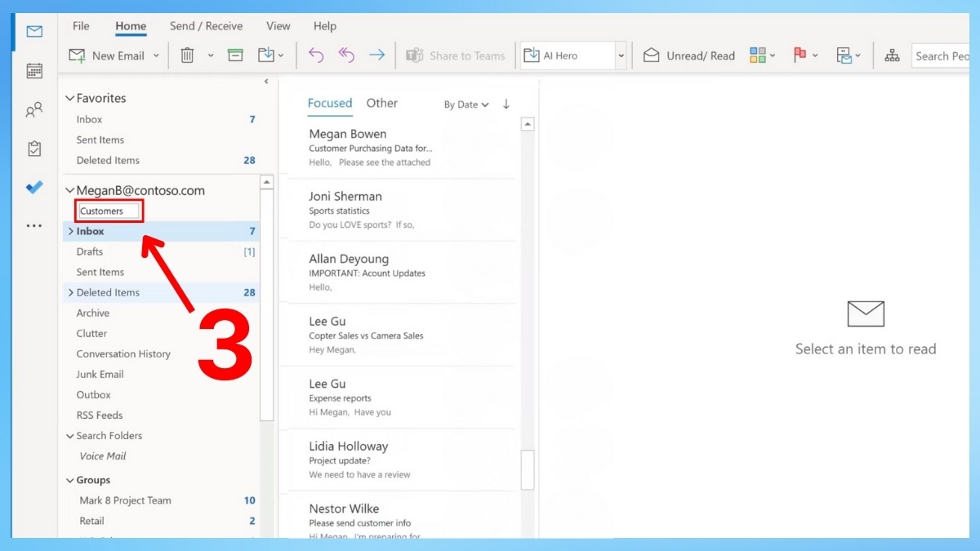Open the Tasks clipboard icon
Screen dimensions: 980x551
point(34,149)
